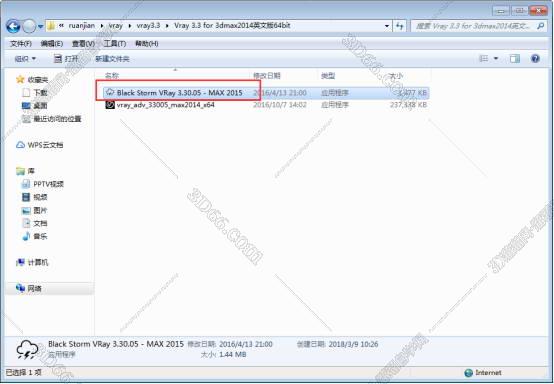This screenshot has width=554, height=384.
Task: Click the 音乐 music note icon
Action: [26, 236]
